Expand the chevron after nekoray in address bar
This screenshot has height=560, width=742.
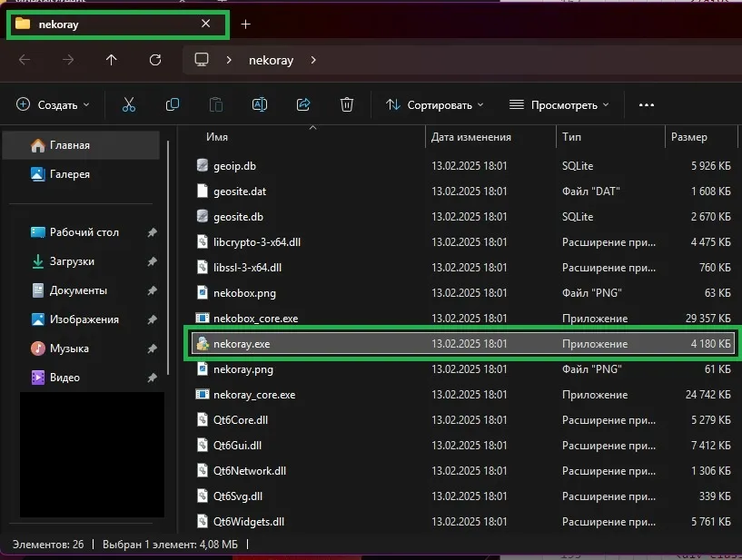click(x=313, y=60)
